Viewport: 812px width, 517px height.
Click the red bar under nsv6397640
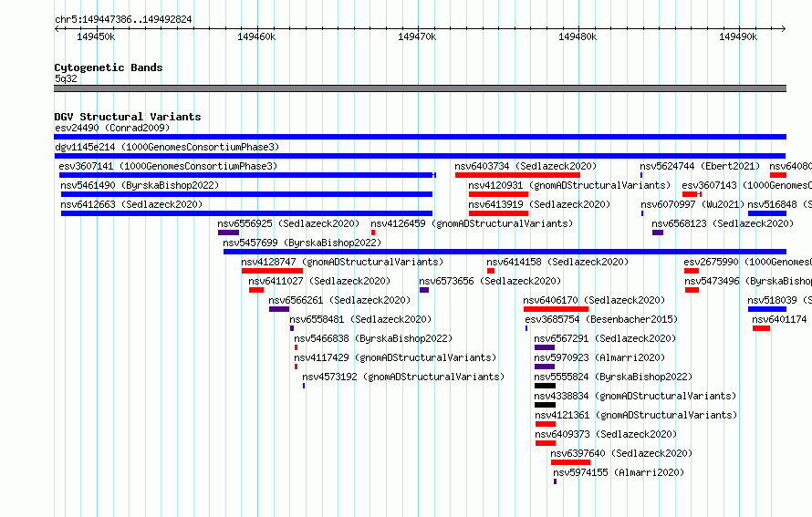pos(570,462)
